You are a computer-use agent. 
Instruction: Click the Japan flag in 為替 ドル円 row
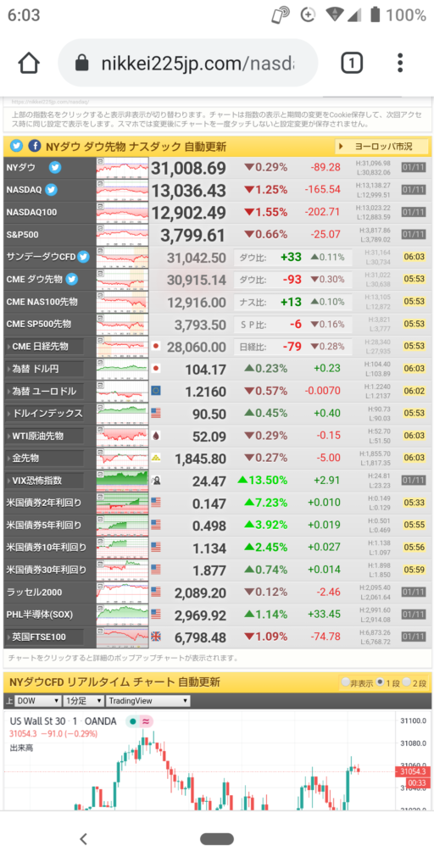[156, 369]
